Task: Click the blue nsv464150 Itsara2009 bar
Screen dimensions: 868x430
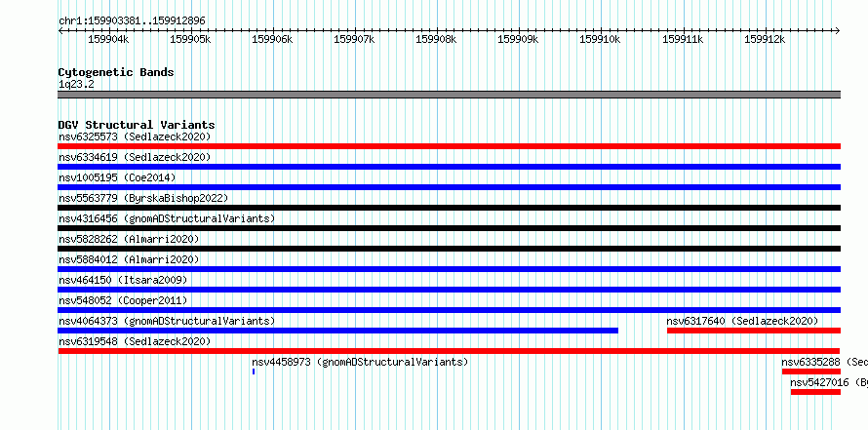Action: (449, 290)
